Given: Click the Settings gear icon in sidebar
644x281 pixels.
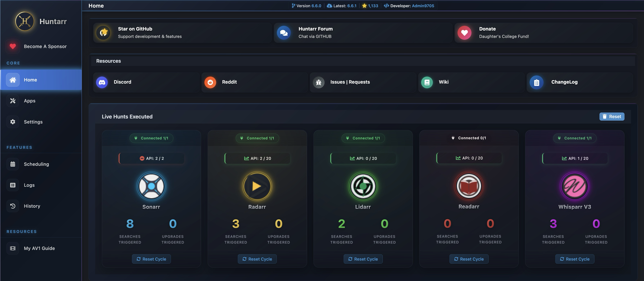Looking at the screenshot, I should (x=13, y=122).
